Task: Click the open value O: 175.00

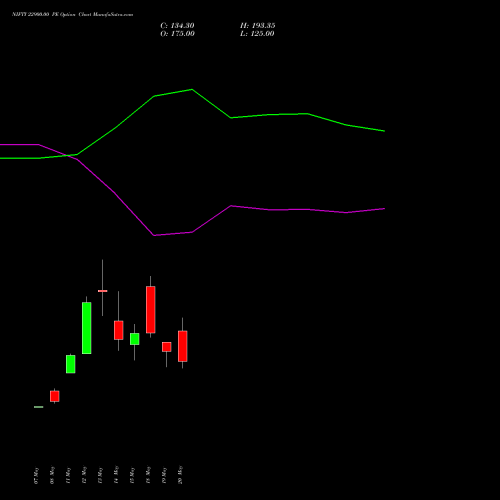Action: pos(177,34)
